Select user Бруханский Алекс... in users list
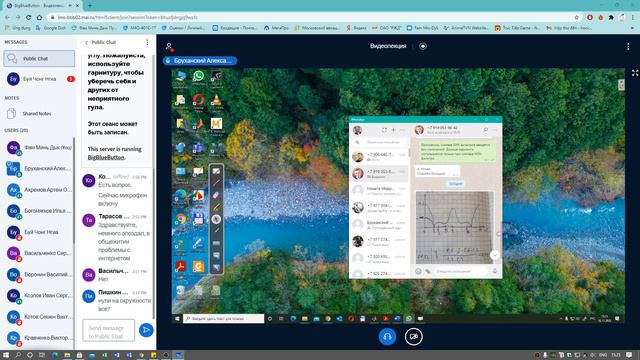This screenshot has width=640, height=360. click(39, 169)
